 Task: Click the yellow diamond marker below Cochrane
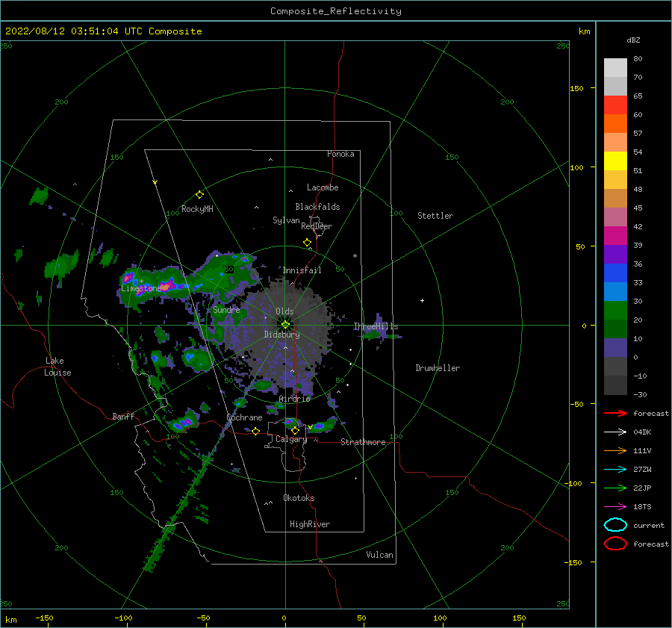tap(256, 431)
